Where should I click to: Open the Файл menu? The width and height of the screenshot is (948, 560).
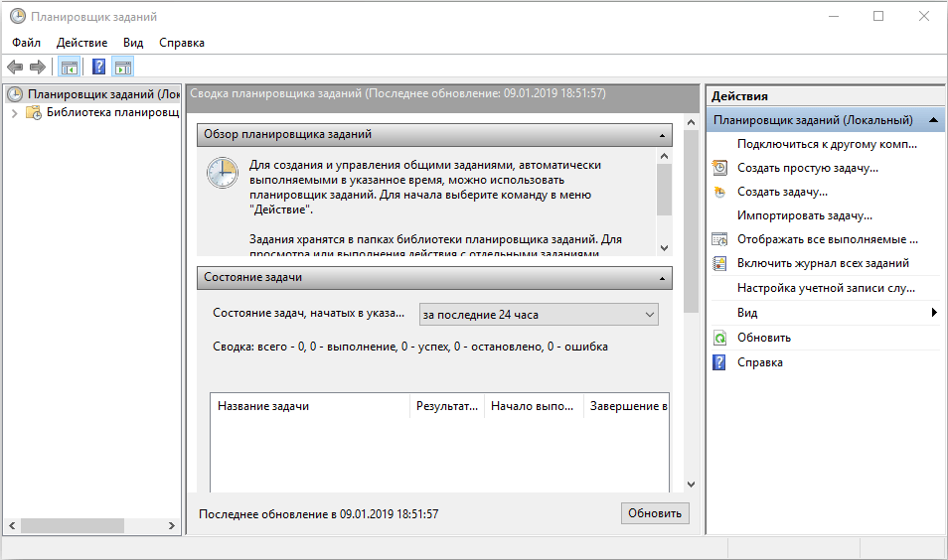tap(27, 43)
